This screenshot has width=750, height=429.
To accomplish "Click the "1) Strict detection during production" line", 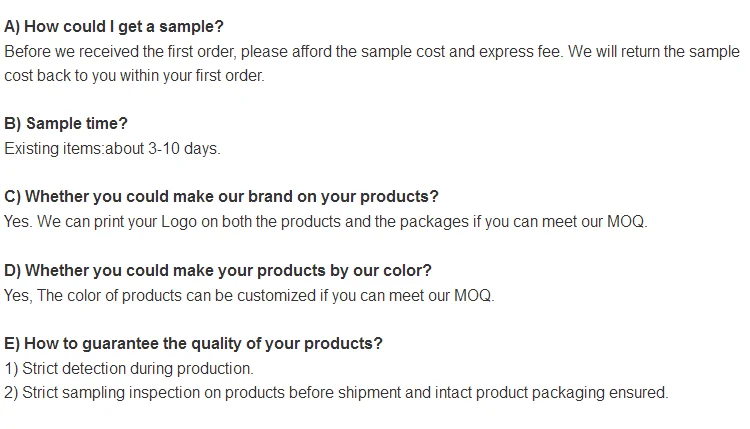I will [x=129, y=368].
